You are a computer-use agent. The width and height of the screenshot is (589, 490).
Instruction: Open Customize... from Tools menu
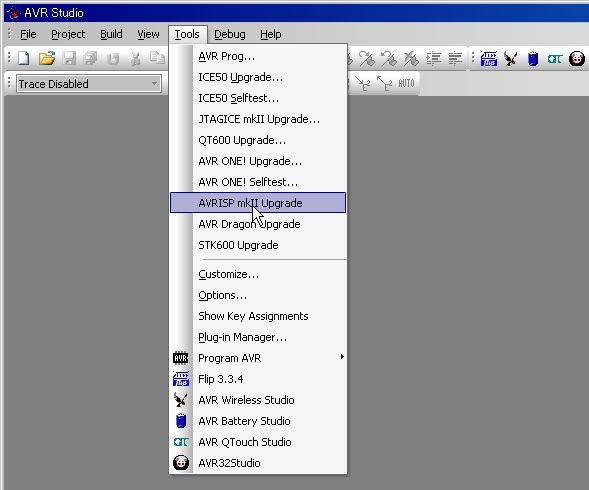tap(258, 274)
